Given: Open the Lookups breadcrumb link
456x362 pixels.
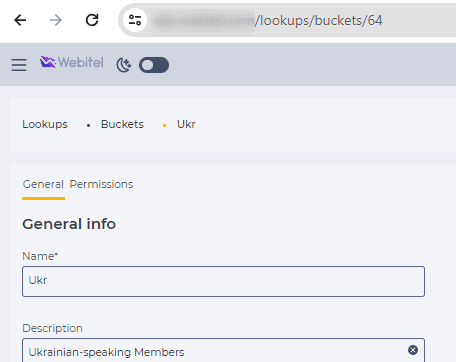Looking at the screenshot, I should 45,124.
